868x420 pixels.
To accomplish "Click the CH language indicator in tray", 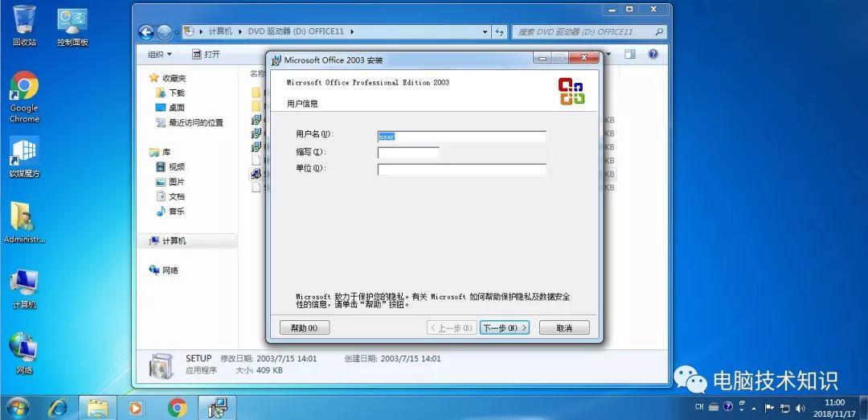I will (x=699, y=407).
